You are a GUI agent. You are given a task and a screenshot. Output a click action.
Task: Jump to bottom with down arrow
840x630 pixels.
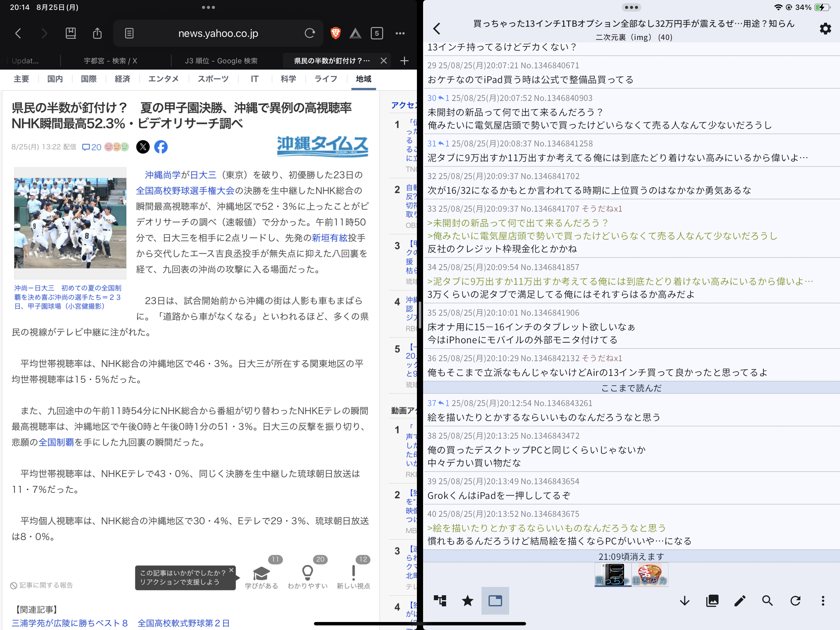tap(685, 601)
